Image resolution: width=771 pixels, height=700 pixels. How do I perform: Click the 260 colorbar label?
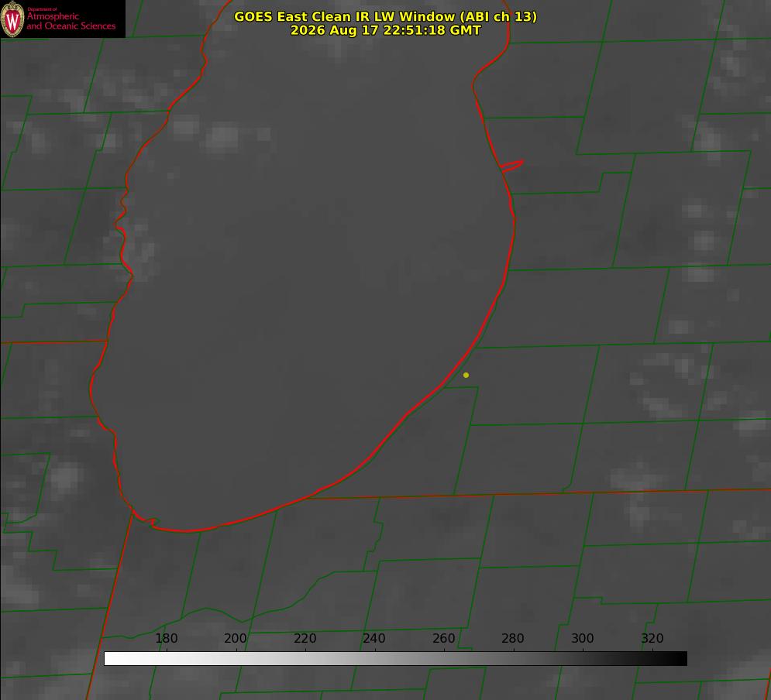(443, 638)
